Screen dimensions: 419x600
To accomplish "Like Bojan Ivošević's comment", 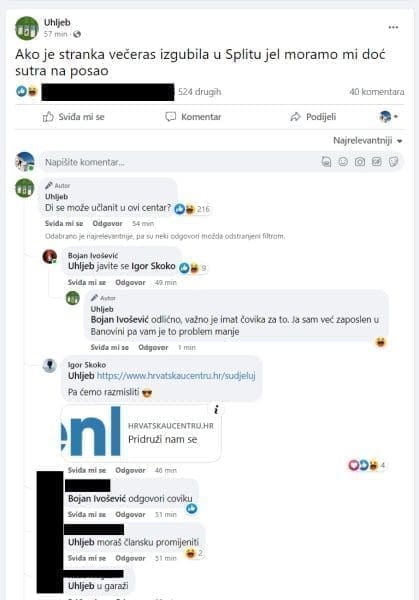I will [86, 282].
